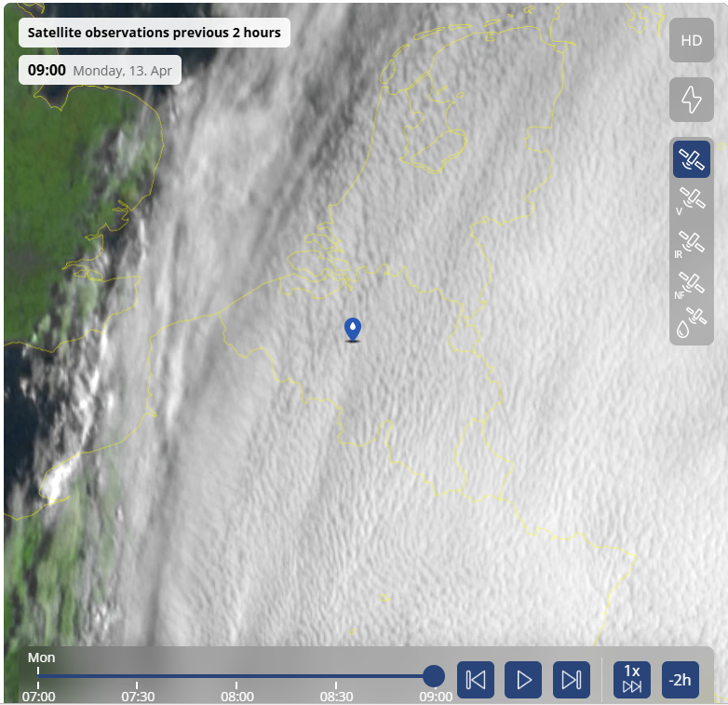Click the 'Satellite observations previous 2 hours' label
The width and height of the screenshot is (728, 705).
tap(155, 33)
